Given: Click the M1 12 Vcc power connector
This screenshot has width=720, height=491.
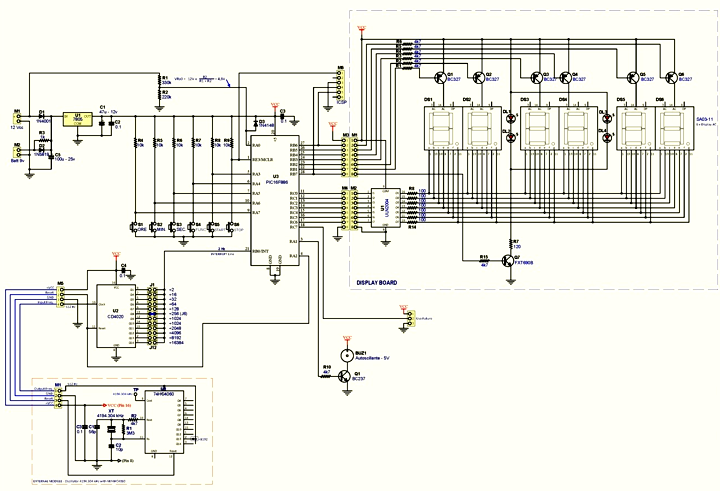Looking at the screenshot, I should pyautogui.click(x=18, y=119).
